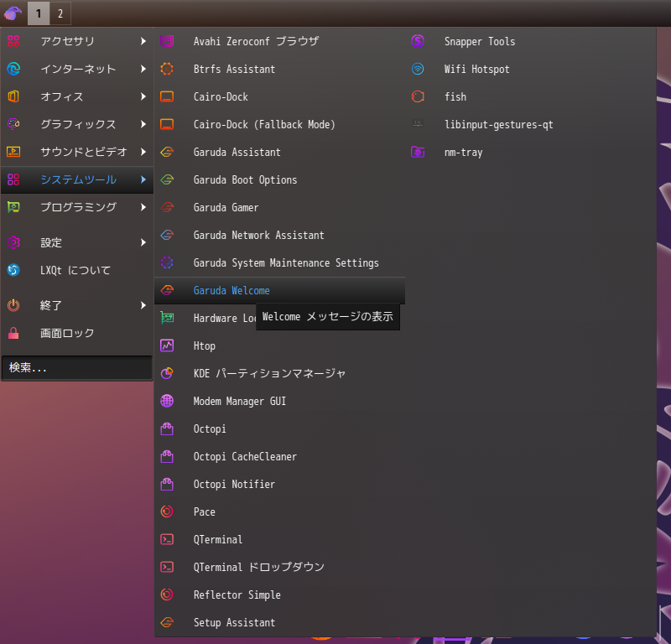This screenshot has height=644, width=671.
Task: Click the Octopi CacheCleaner icon
Action: click(x=167, y=456)
